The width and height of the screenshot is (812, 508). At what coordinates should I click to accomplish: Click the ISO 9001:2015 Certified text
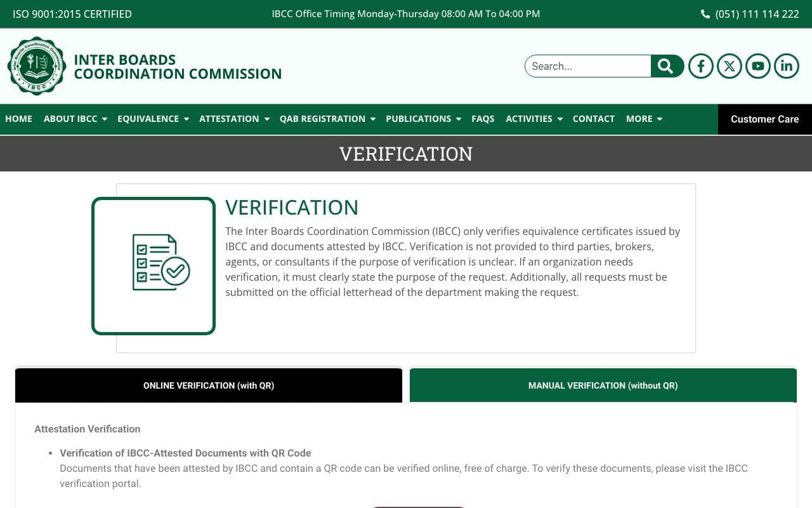72,14
